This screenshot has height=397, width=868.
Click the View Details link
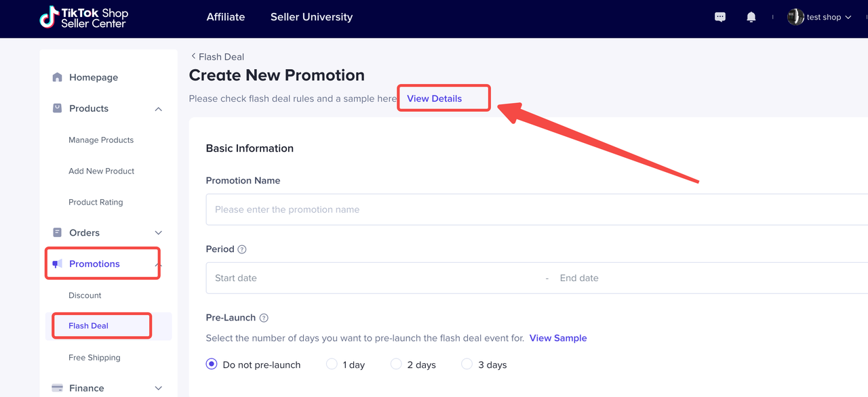[434, 99]
